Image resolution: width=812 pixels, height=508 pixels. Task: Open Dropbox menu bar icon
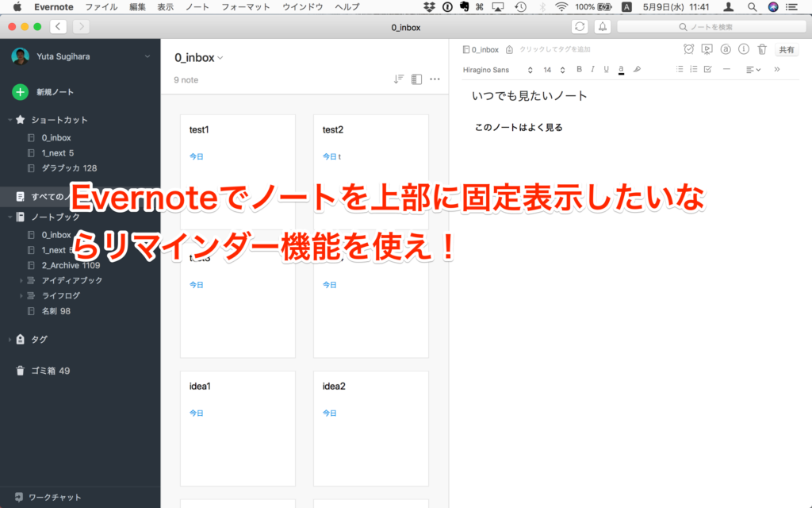click(429, 6)
